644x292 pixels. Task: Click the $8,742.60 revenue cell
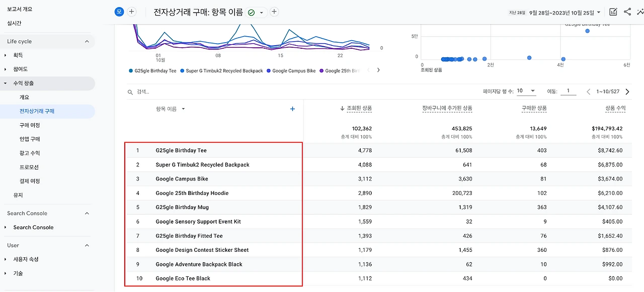pyautogui.click(x=610, y=150)
